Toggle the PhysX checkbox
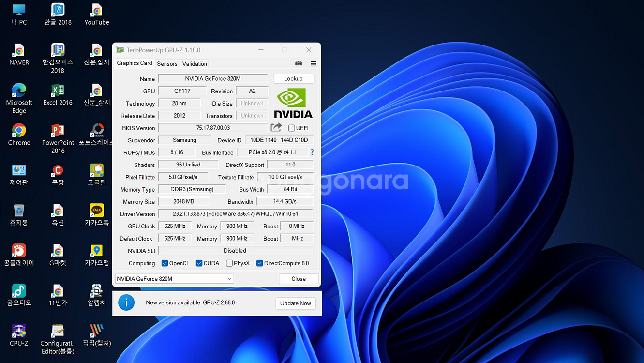 [x=229, y=263]
